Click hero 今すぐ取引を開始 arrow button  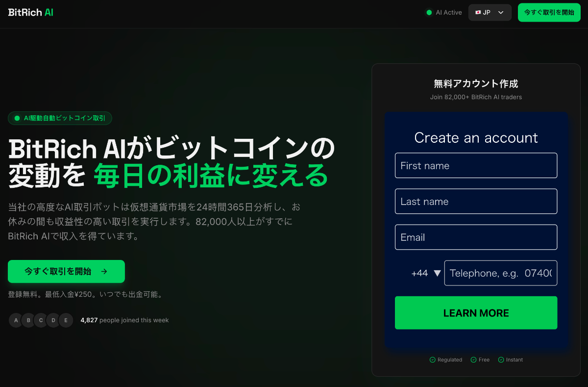(x=66, y=271)
